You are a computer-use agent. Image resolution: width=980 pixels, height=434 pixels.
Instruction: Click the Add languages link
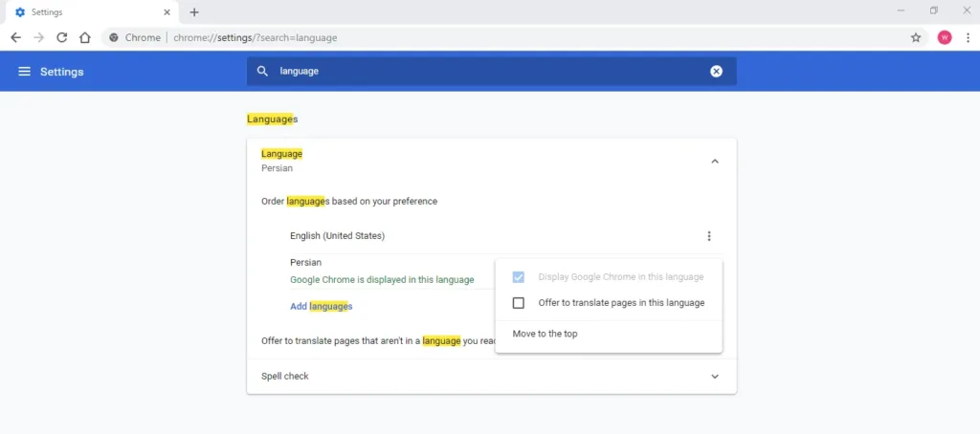322,306
